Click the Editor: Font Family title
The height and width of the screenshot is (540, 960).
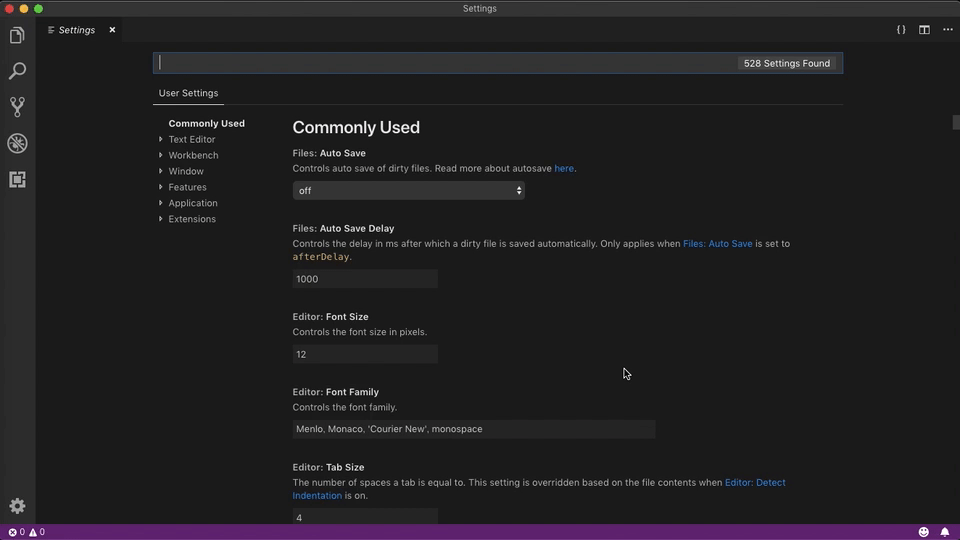pos(336,392)
